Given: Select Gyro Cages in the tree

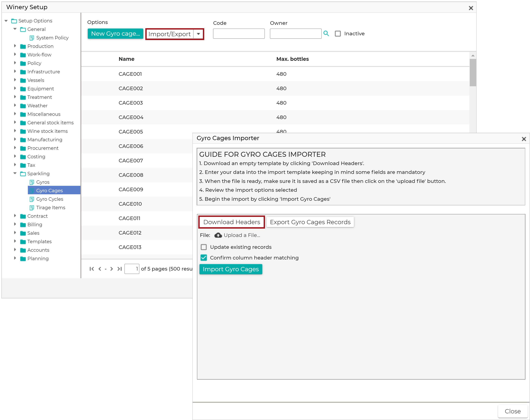Looking at the screenshot, I should (x=54, y=190).
